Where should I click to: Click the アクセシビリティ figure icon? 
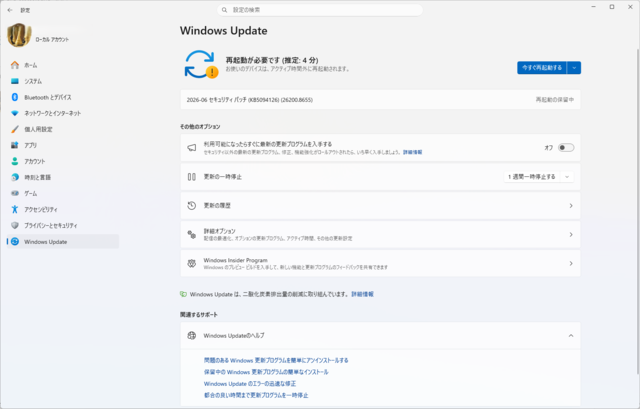[x=15, y=209]
